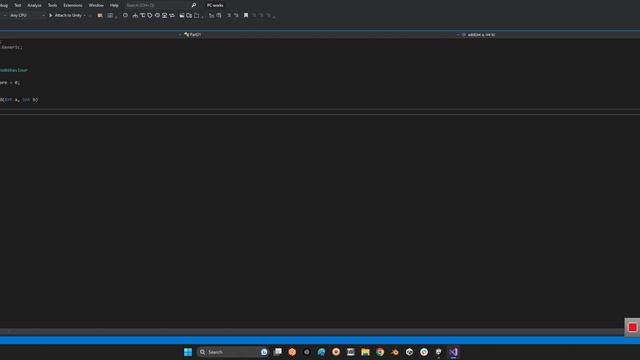Click the Visual Studio taskbar icon

pos(453,352)
